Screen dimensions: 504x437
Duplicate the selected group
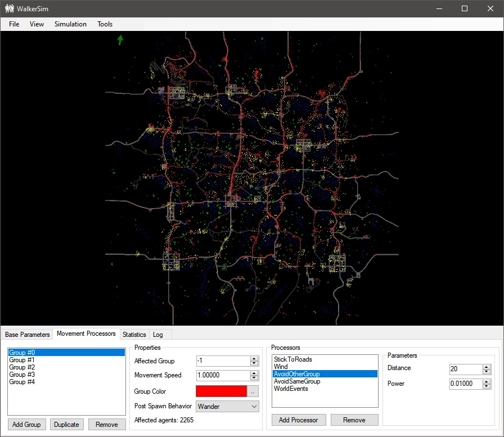[x=66, y=425]
